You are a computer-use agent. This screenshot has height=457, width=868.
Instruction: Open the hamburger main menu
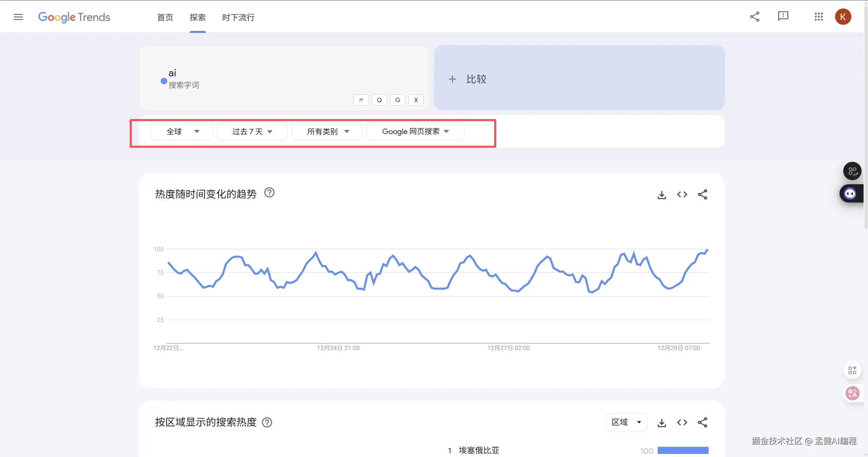(x=18, y=17)
